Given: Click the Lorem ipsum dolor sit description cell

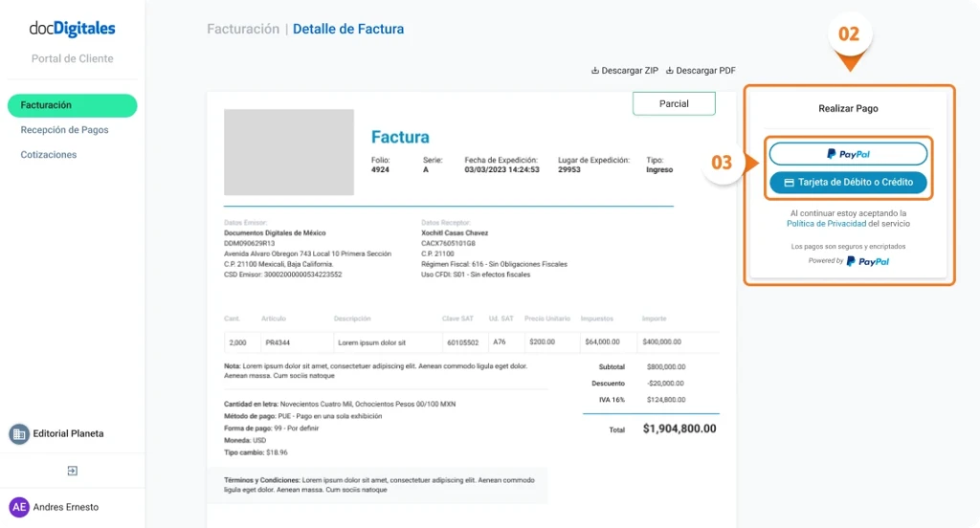Looking at the screenshot, I should [x=372, y=342].
